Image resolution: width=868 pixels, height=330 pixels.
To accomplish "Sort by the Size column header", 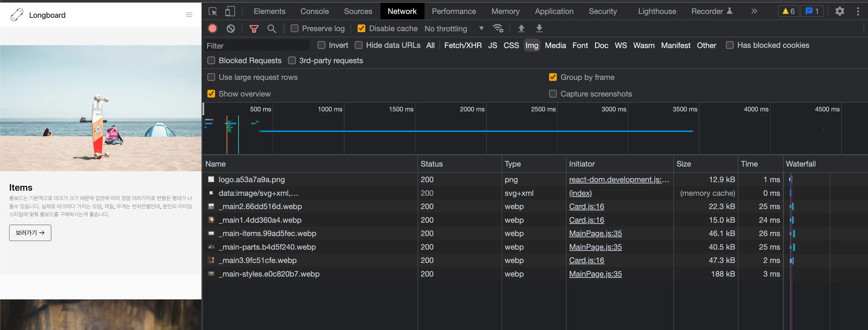I will (706, 164).
